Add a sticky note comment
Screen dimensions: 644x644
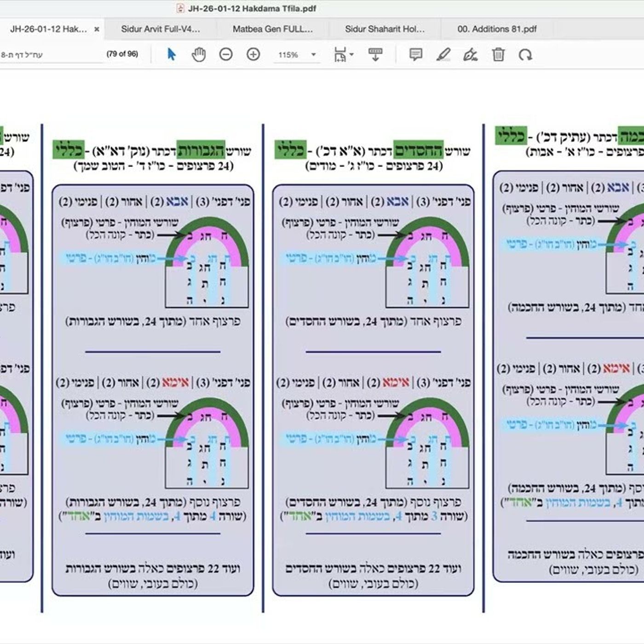click(416, 54)
